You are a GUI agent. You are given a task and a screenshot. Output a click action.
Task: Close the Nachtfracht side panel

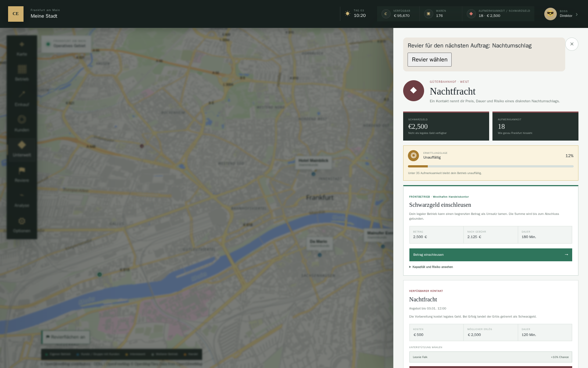(x=571, y=44)
